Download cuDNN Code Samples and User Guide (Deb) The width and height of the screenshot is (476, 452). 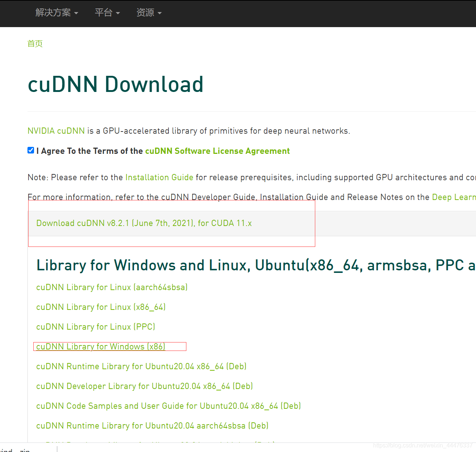tap(168, 406)
